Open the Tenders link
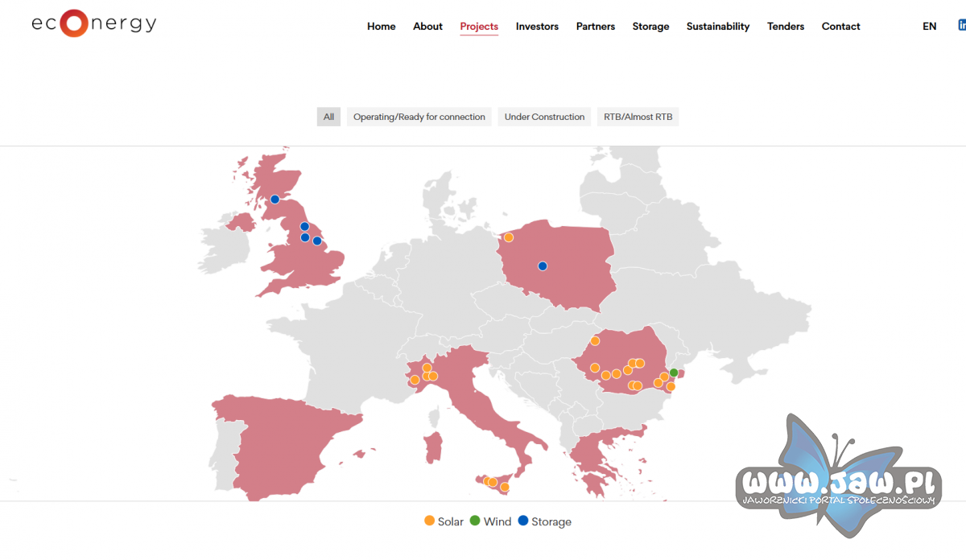Viewport: 966px width, 560px height. tap(786, 27)
